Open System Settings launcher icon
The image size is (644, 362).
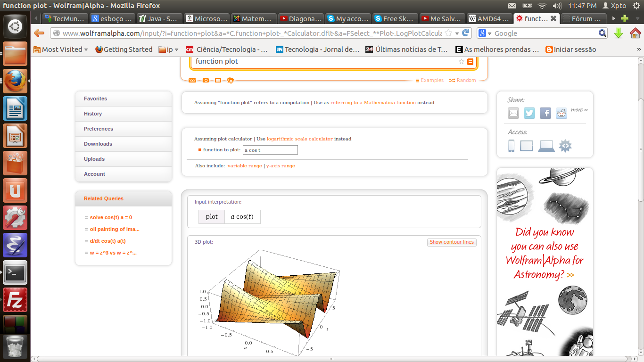click(15, 218)
